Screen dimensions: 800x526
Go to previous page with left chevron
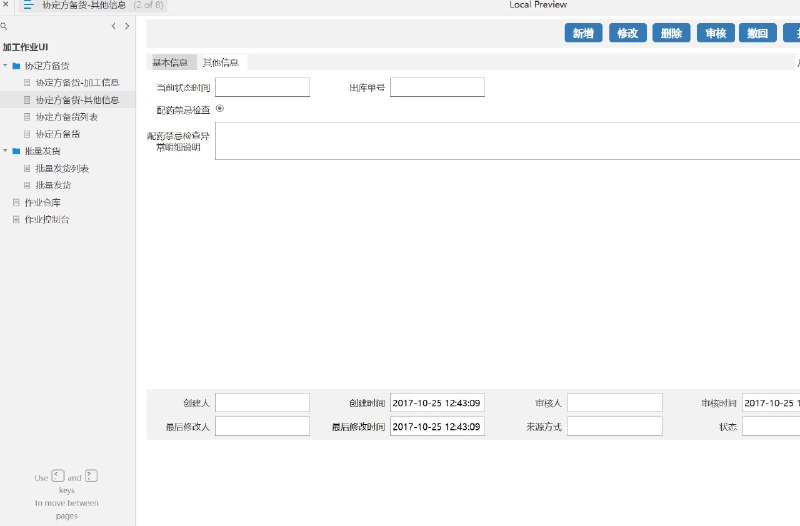[x=113, y=26]
